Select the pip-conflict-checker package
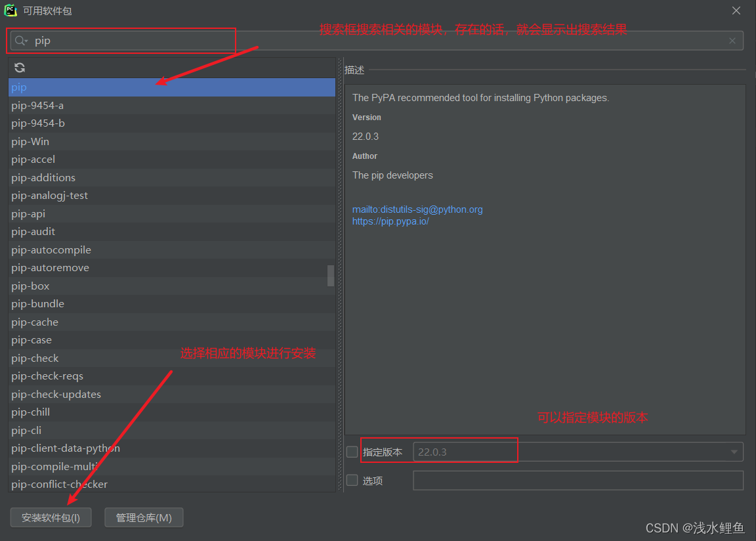The height and width of the screenshot is (541, 756). click(172, 484)
